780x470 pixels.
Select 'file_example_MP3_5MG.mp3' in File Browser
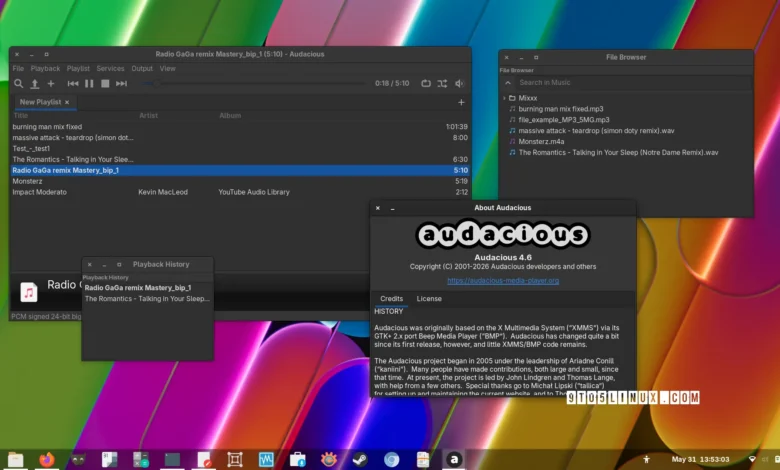(x=564, y=120)
